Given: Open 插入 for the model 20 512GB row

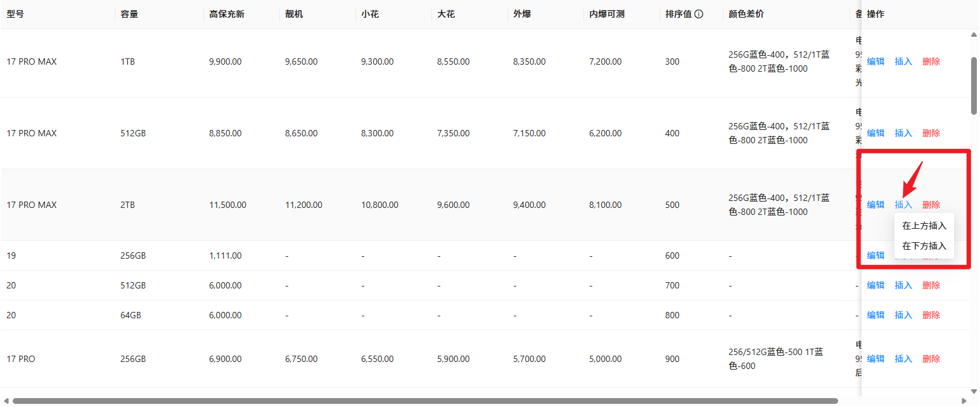Looking at the screenshot, I should click(903, 285).
